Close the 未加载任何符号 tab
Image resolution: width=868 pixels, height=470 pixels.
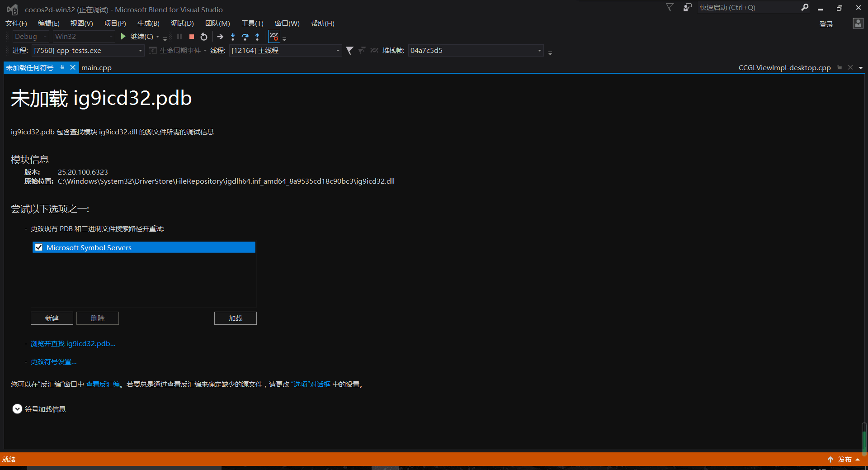click(x=73, y=67)
